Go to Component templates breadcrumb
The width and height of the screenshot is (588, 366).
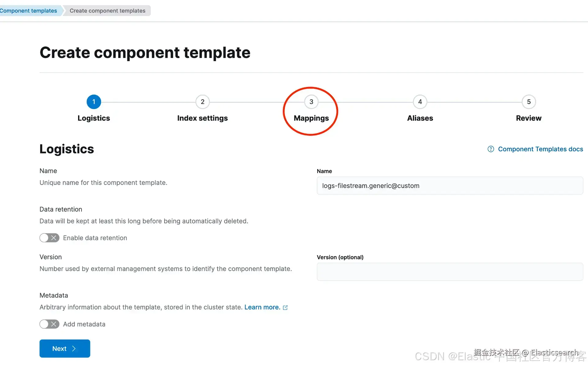coord(28,11)
